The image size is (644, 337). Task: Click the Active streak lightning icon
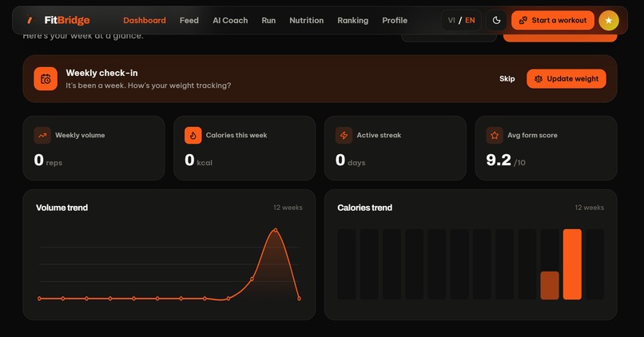click(344, 135)
